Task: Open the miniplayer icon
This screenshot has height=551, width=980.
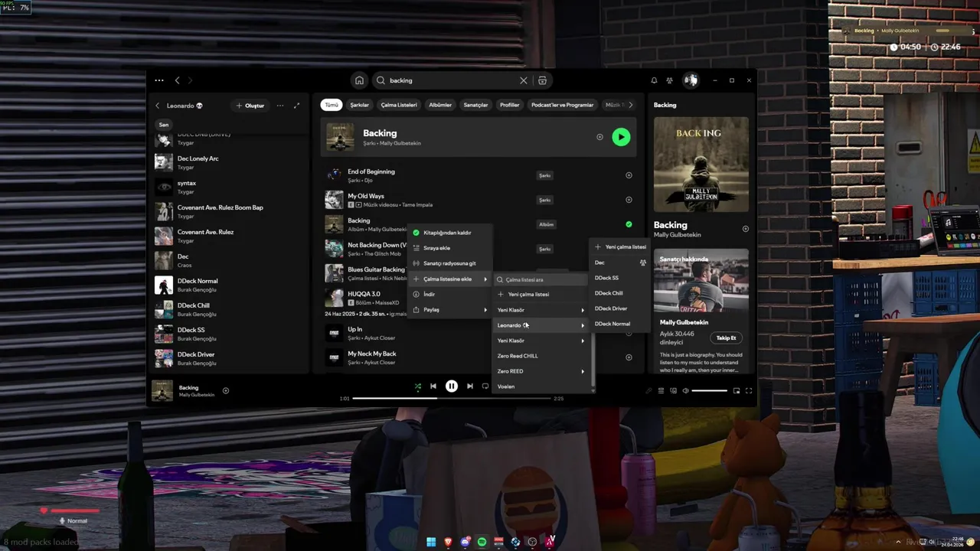Action: [x=737, y=390]
